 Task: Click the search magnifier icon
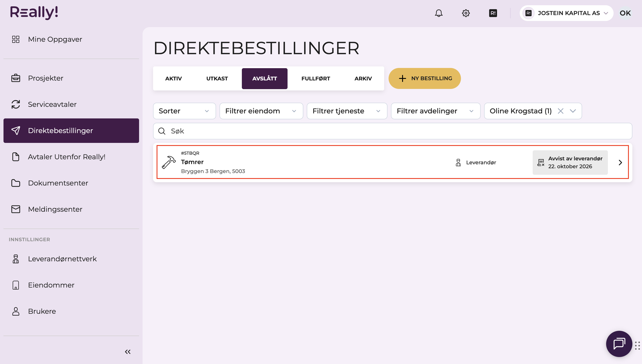[162, 131]
